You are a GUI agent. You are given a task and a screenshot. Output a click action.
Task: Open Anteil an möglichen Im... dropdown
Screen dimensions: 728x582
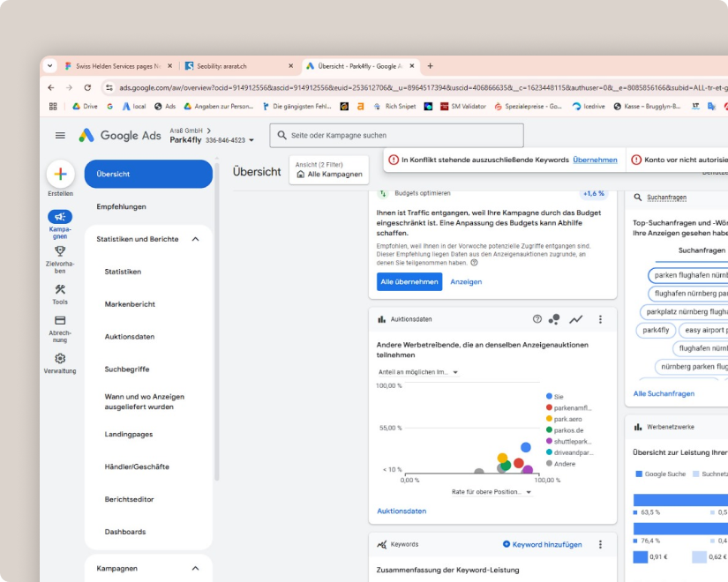click(x=418, y=372)
